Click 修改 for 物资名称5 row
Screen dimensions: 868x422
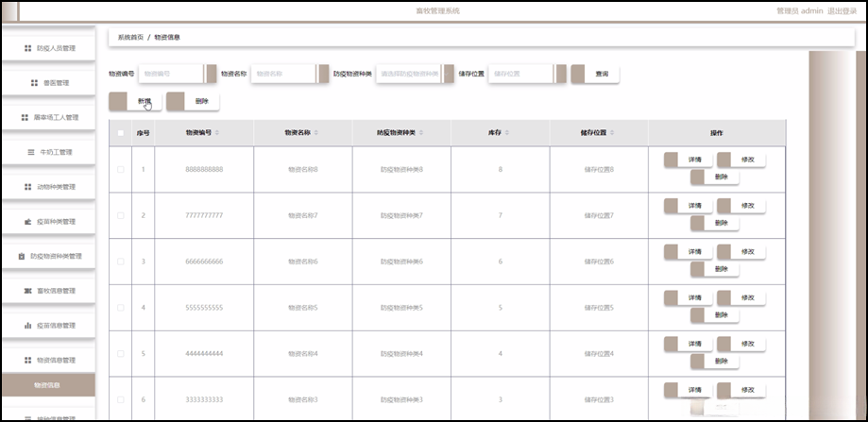tap(741, 297)
